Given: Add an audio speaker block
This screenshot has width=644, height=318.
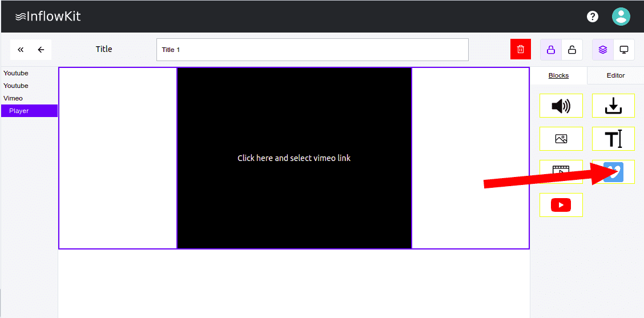Looking at the screenshot, I should pyautogui.click(x=561, y=106).
